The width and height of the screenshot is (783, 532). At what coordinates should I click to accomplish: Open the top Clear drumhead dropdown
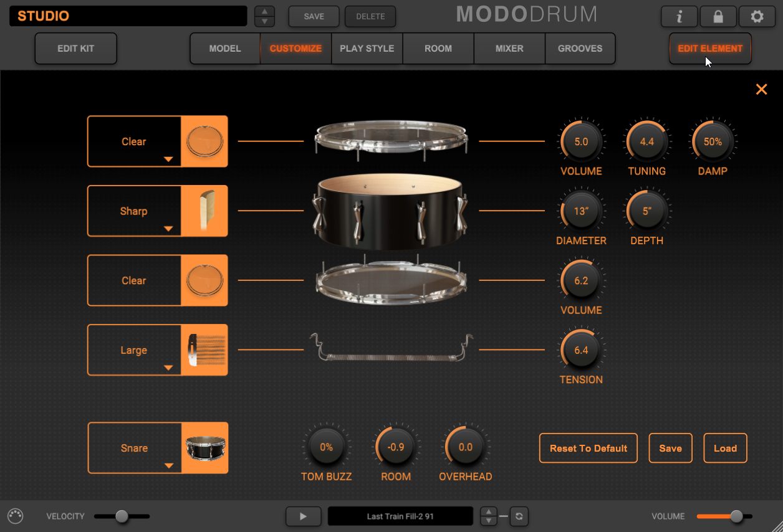pyautogui.click(x=135, y=142)
